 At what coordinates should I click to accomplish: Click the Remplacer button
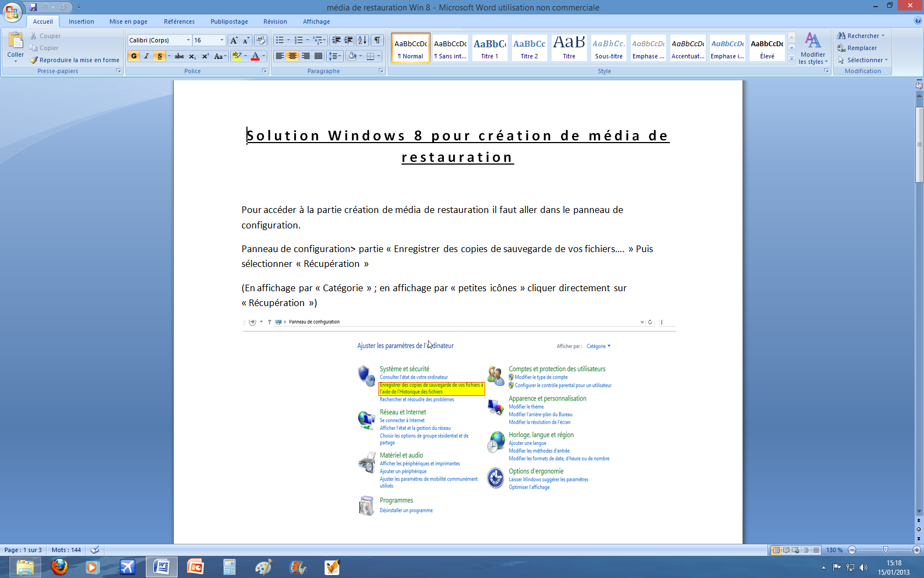(857, 48)
